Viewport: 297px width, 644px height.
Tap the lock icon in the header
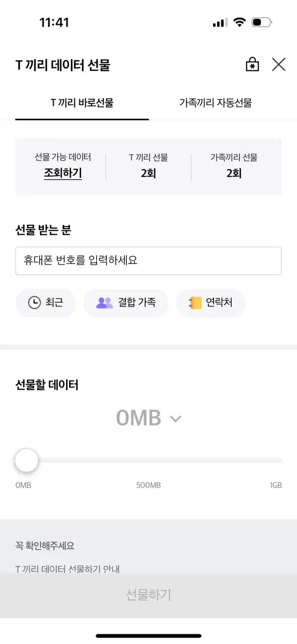click(252, 65)
